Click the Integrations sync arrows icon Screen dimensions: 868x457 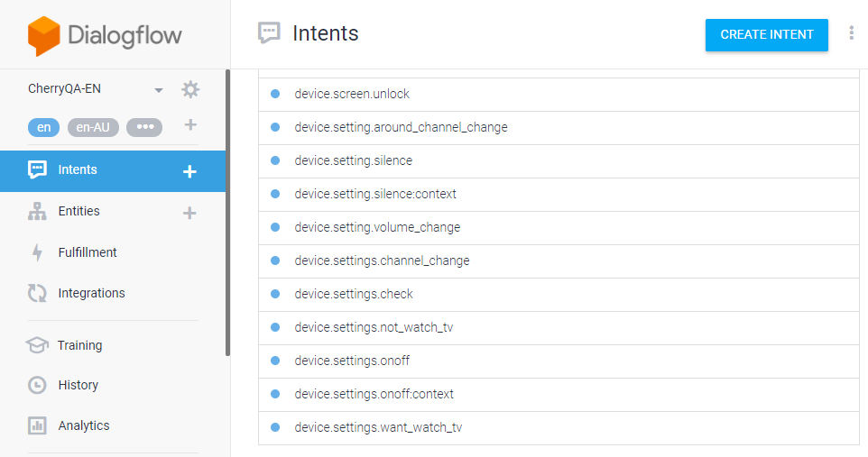click(x=37, y=293)
